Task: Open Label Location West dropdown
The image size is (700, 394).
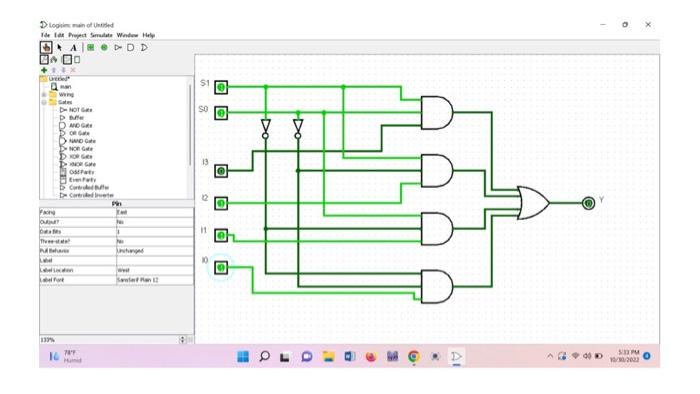Action: (154, 270)
